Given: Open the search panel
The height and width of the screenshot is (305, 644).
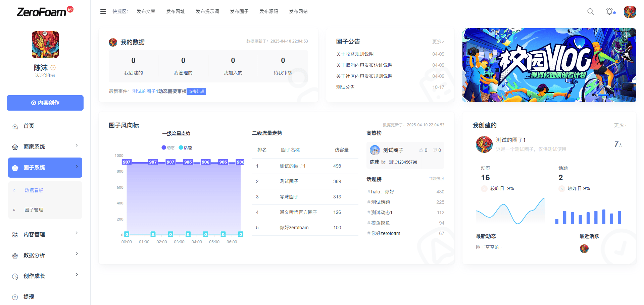Looking at the screenshot, I should pyautogui.click(x=590, y=11).
